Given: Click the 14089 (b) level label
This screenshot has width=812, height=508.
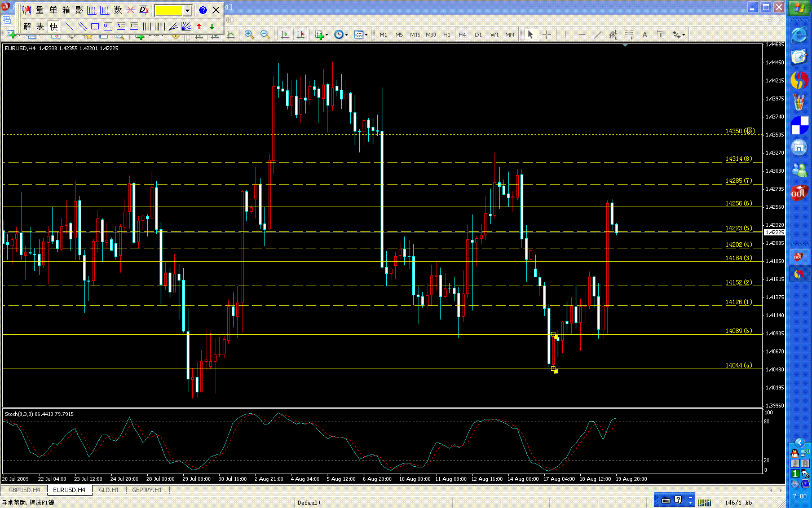Looking at the screenshot, I should (x=739, y=331).
